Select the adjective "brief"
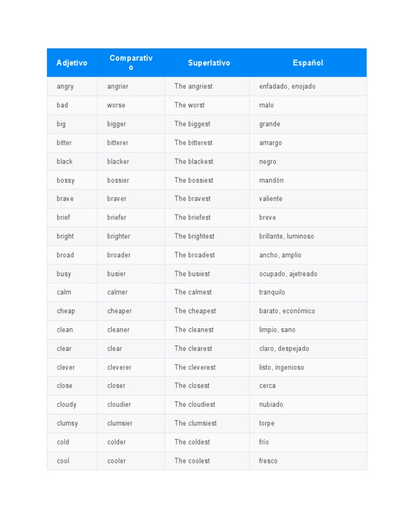Screen dimensions: 399x532 (63, 217)
